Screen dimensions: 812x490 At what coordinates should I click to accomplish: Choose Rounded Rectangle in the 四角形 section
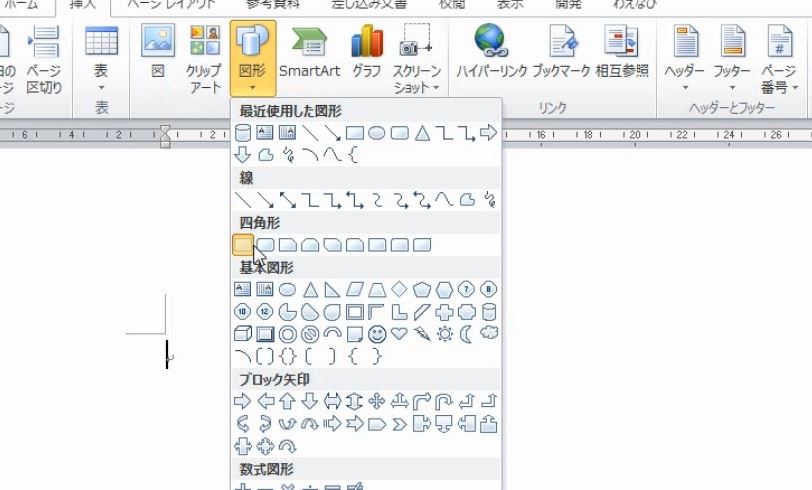click(265, 244)
